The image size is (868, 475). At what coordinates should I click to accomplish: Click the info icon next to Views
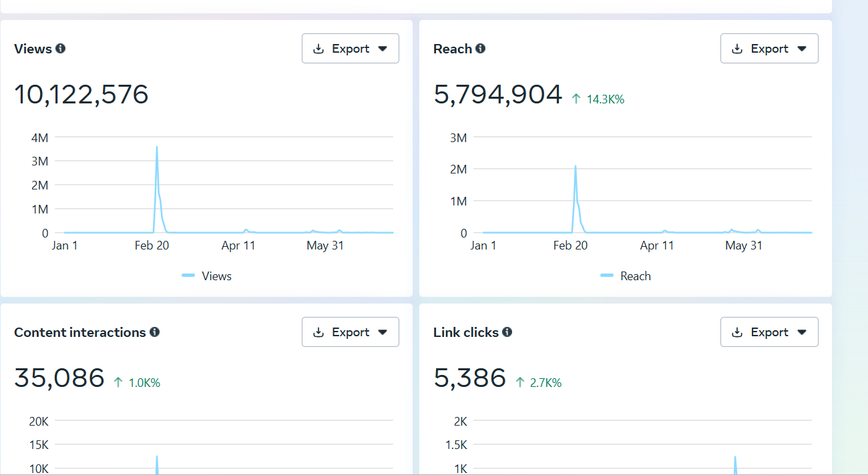(x=61, y=49)
